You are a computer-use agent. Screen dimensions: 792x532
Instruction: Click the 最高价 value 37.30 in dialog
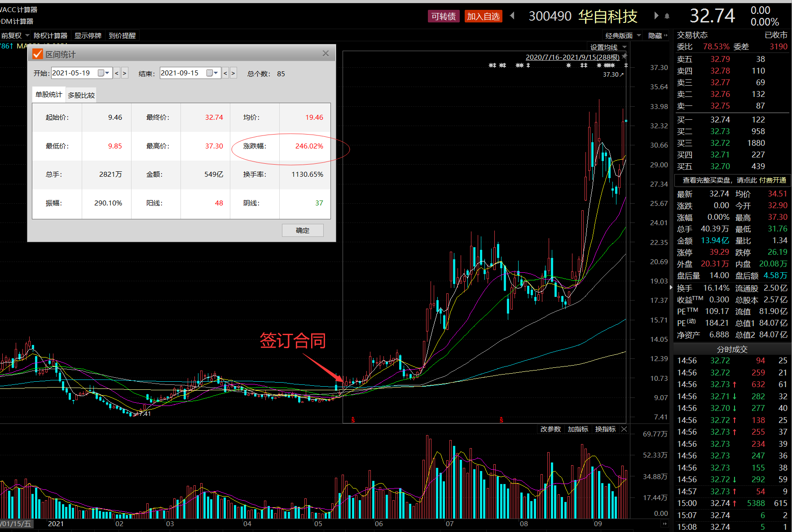point(214,146)
